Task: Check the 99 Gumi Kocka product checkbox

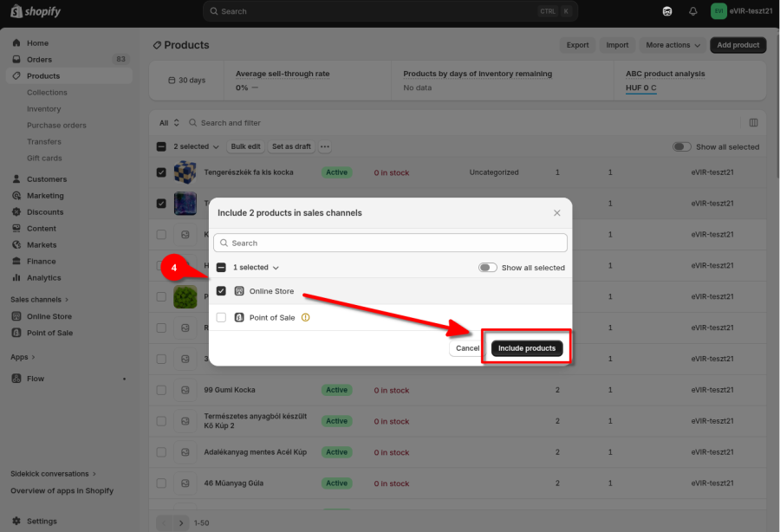Action: (x=161, y=390)
